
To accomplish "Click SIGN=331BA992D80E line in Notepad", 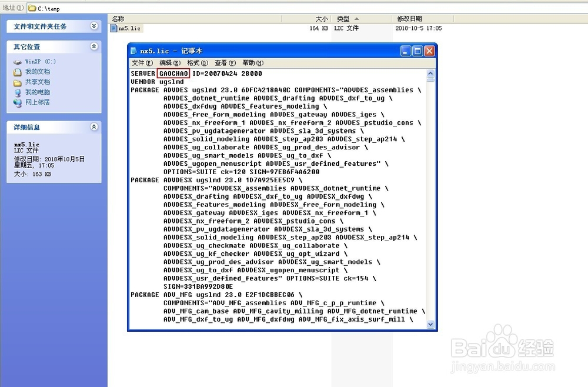I will [x=198, y=286].
